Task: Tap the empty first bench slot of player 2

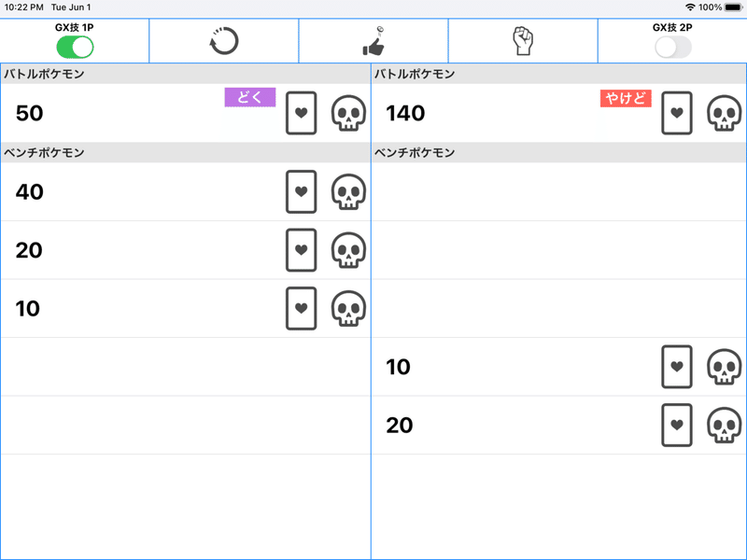Action: pyautogui.click(x=558, y=192)
